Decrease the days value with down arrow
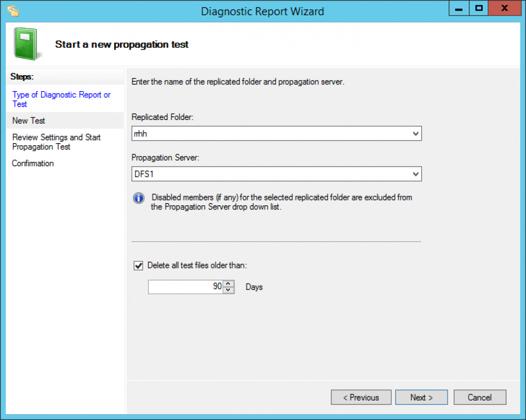Screen dimensions: 526x420 228,290
